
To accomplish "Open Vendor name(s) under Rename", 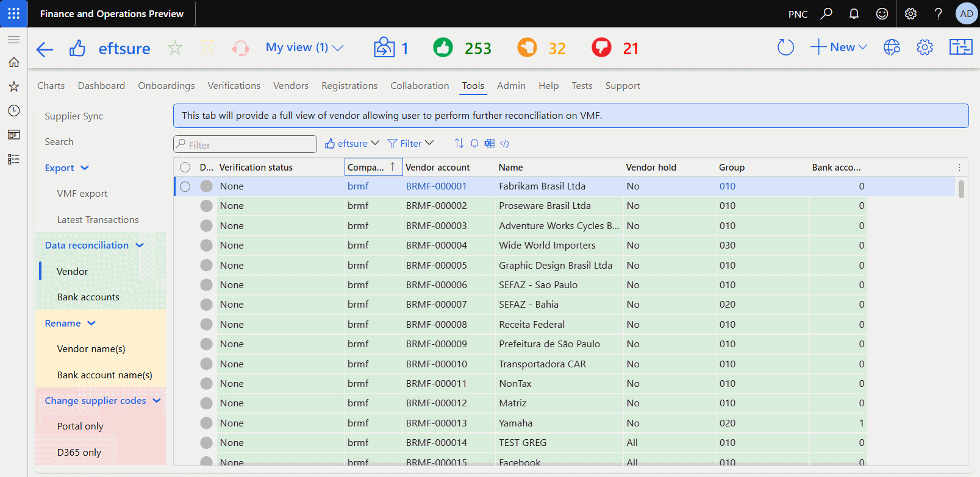I will point(91,349).
